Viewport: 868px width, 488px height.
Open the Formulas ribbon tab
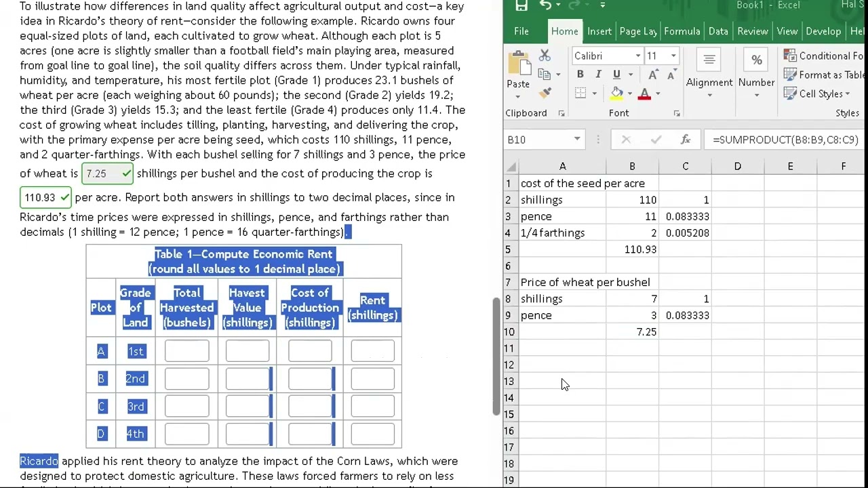point(682,31)
